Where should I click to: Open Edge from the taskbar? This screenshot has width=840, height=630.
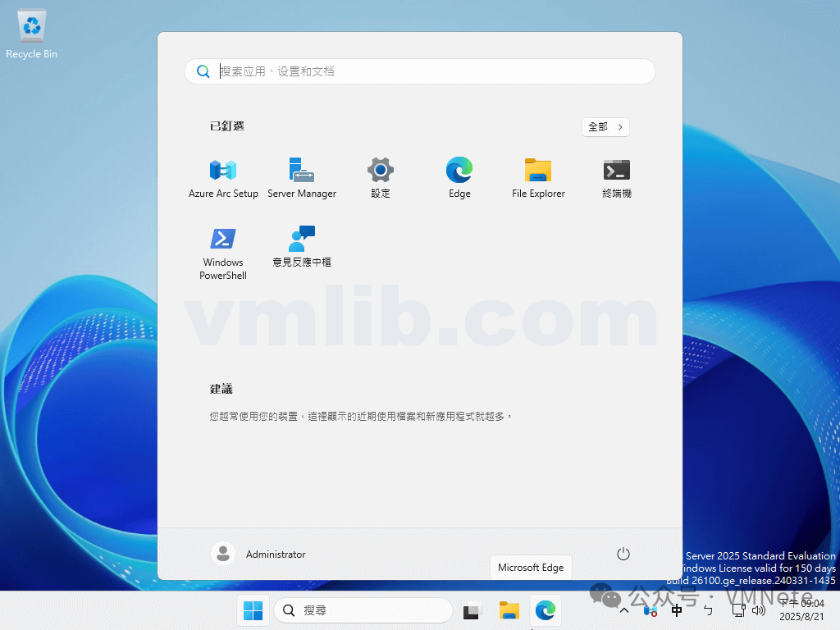[x=546, y=610]
